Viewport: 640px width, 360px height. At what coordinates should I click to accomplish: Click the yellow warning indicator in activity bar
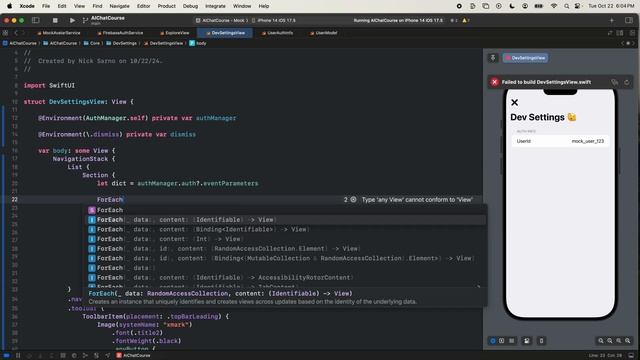click(466, 20)
